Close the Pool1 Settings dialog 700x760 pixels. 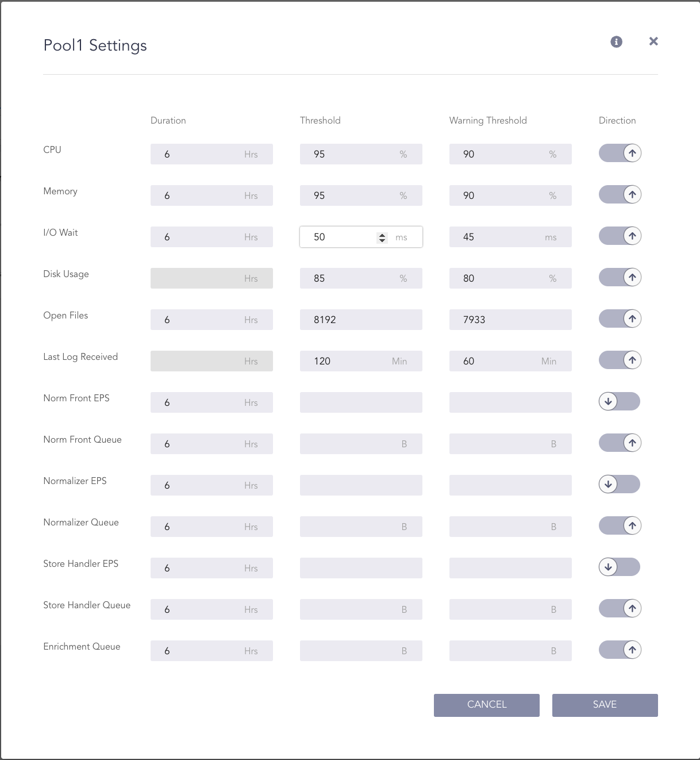653,41
